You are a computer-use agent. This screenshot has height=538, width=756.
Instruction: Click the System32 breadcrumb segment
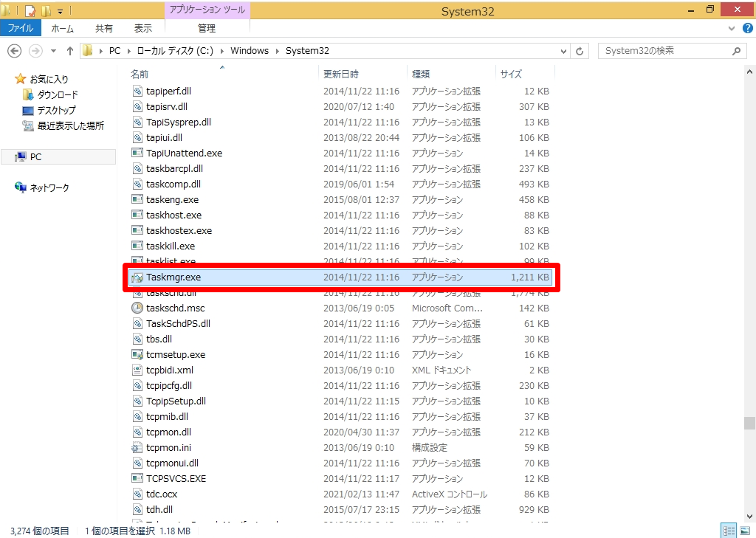pyautogui.click(x=307, y=51)
